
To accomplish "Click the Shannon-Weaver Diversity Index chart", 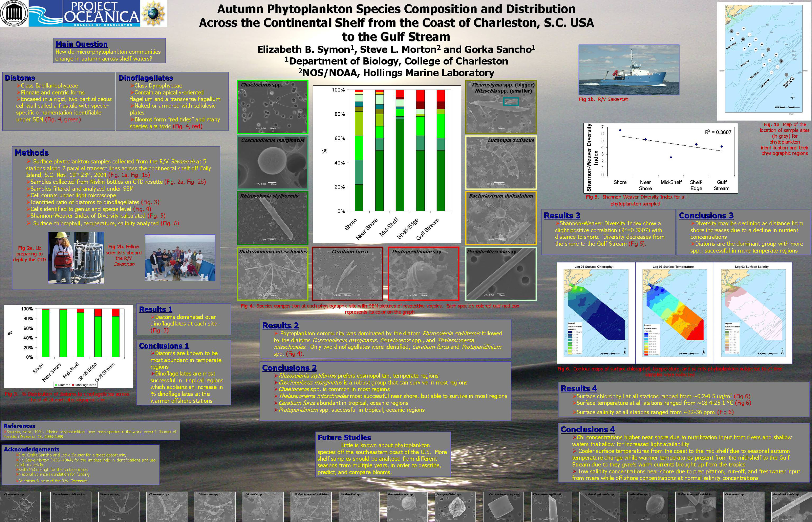I will pos(661,158).
